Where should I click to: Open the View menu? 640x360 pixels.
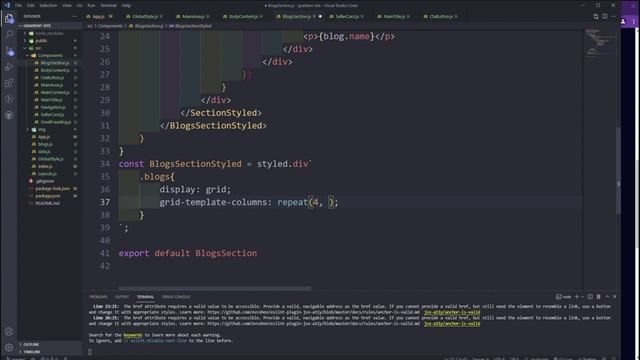67,5
